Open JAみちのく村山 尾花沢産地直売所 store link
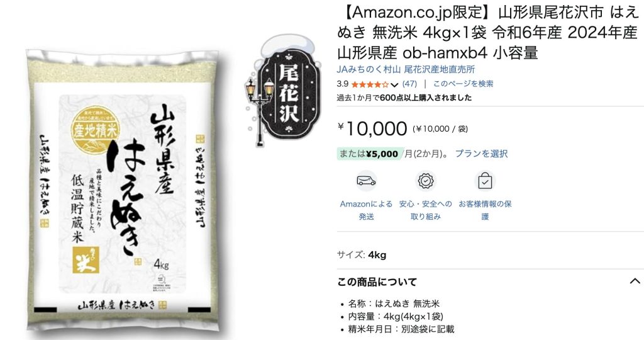The width and height of the screenshot is (644, 340). [406, 69]
